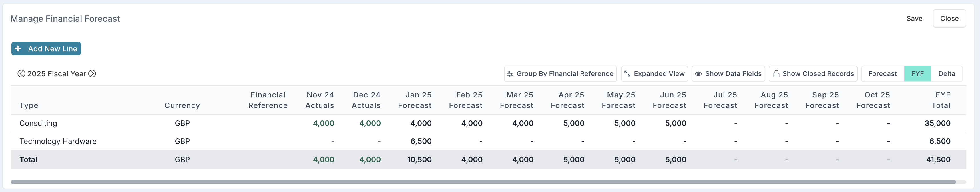The height and width of the screenshot is (192, 980).
Task: Select the Forecast view tab
Action: point(882,73)
